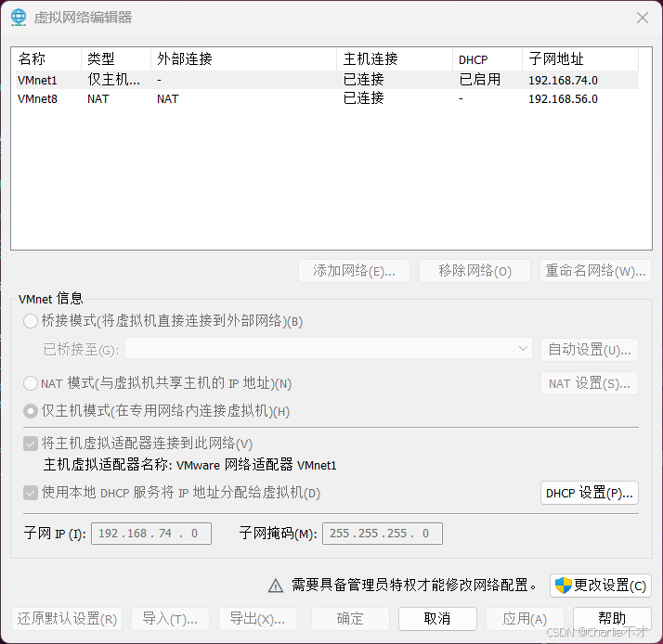
Task: Click the 确定 button
Action: (x=350, y=619)
